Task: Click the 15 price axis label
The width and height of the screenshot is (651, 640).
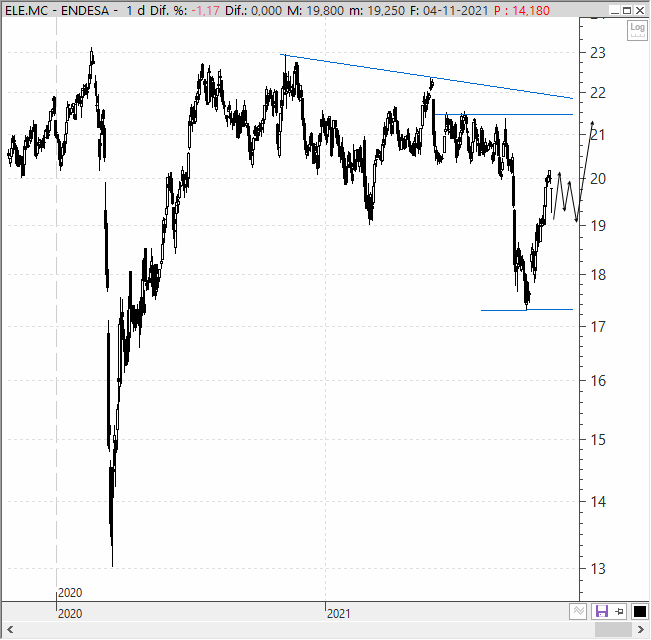Action: [598, 440]
